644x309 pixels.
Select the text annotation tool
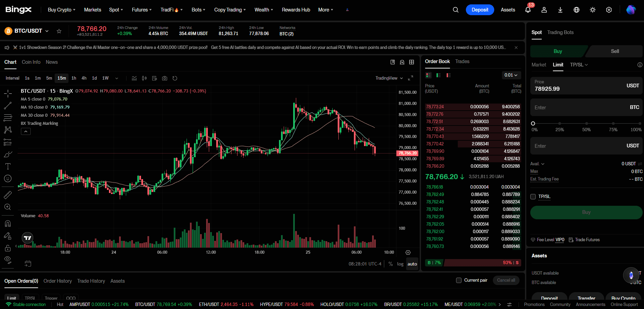[x=8, y=166]
